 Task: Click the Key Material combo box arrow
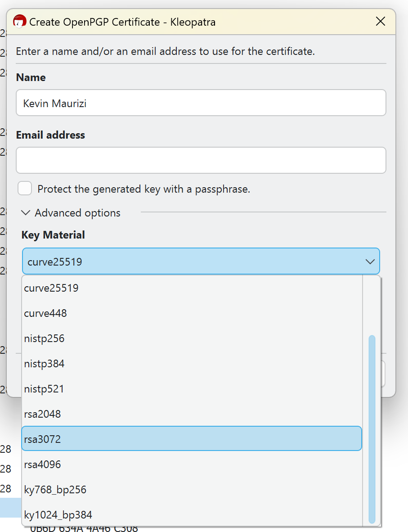pyautogui.click(x=370, y=261)
